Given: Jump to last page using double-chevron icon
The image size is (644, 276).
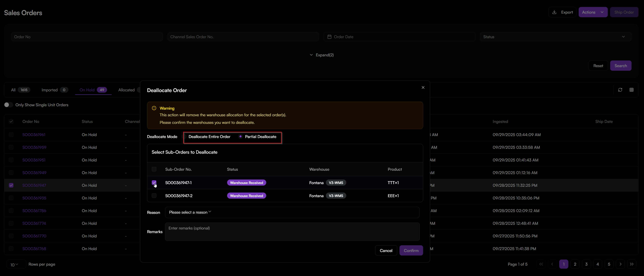Looking at the screenshot, I should tap(632, 264).
